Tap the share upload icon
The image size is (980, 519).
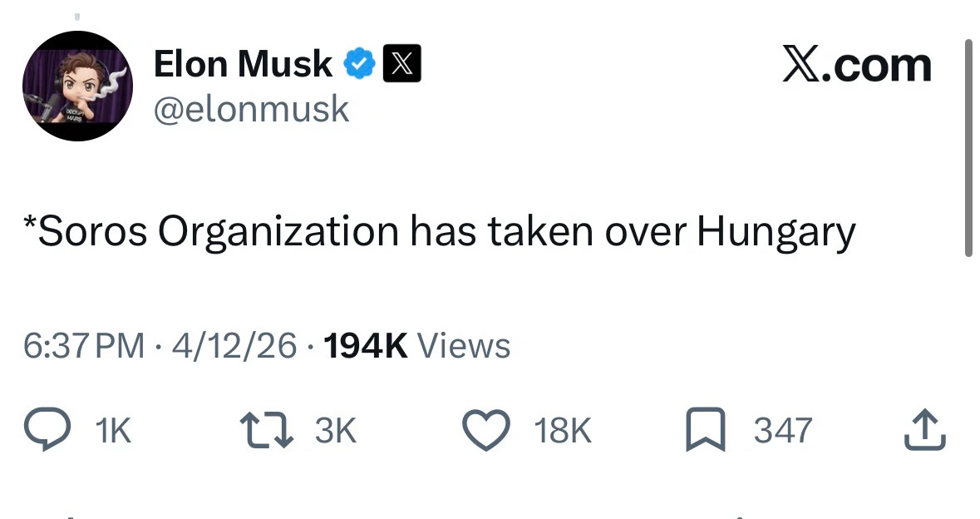pyautogui.click(x=925, y=431)
